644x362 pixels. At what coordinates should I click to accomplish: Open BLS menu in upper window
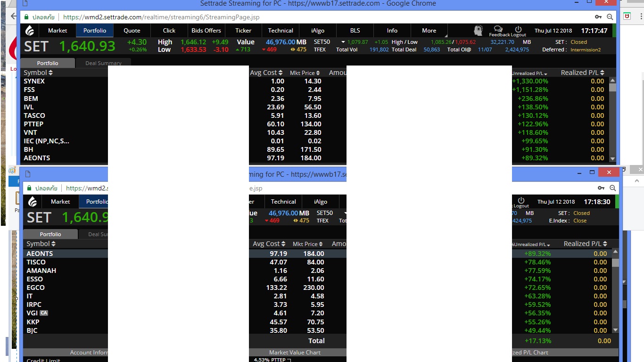[355, 31]
